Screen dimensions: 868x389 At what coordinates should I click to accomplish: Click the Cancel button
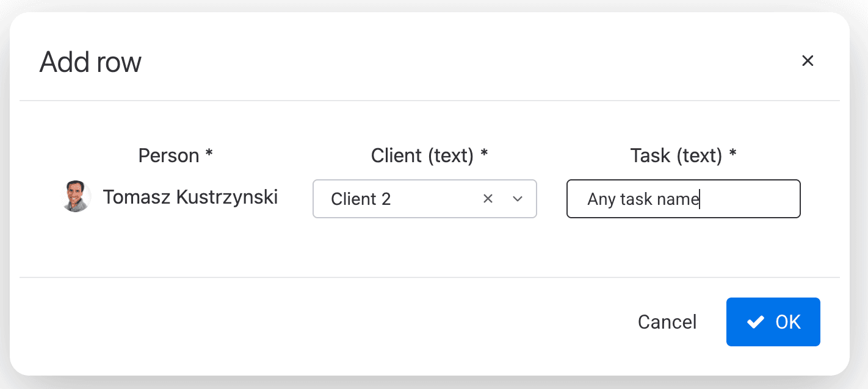click(667, 322)
